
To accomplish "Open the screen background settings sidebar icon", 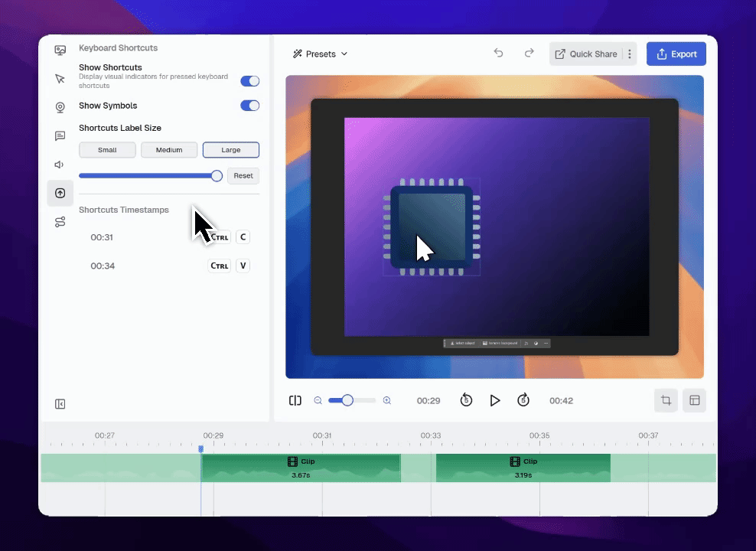I will point(60,51).
